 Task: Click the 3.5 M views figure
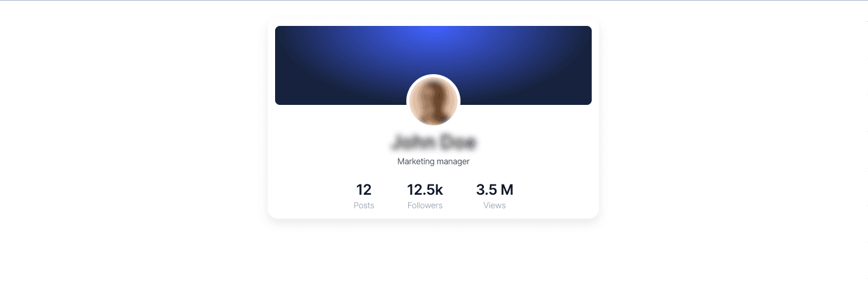[x=495, y=190]
